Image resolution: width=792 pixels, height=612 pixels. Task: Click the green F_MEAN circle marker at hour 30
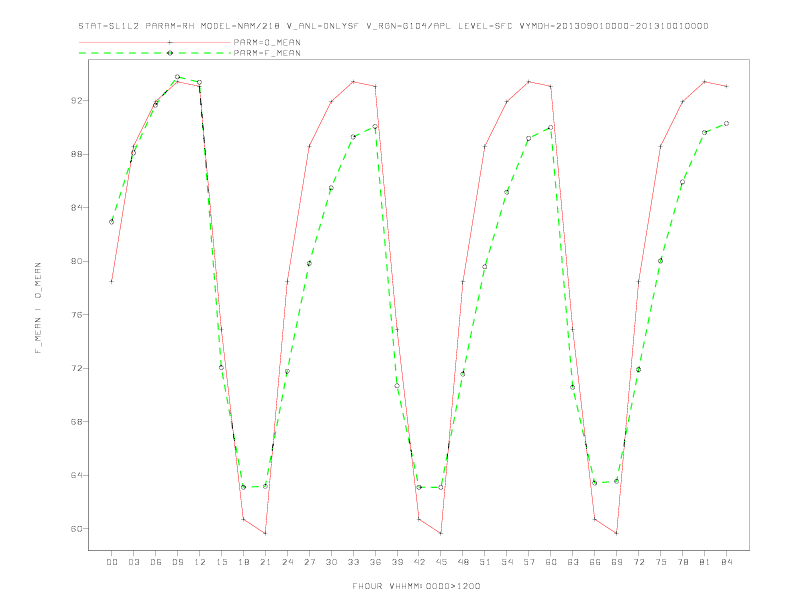(x=331, y=188)
